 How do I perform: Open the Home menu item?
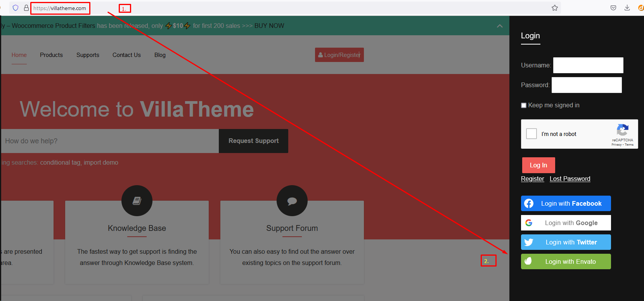click(19, 55)
